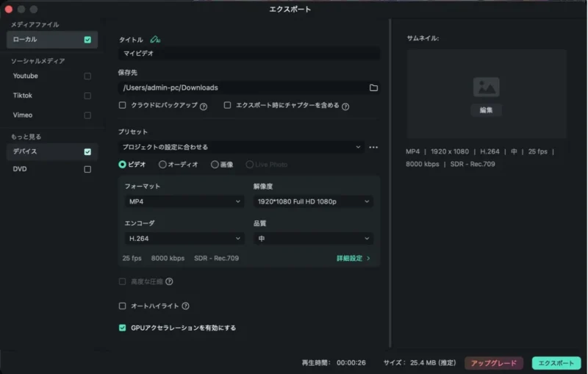Select the 画像 radio button
The height and width of the screenshot is (374, 588).
click(x=215, y=164)
